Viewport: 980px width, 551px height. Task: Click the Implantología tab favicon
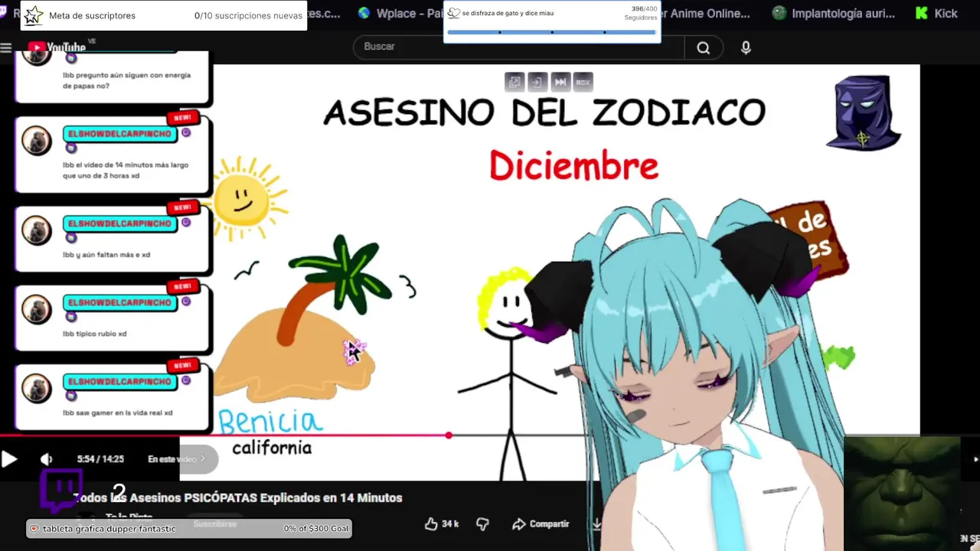tap(779, 13)
